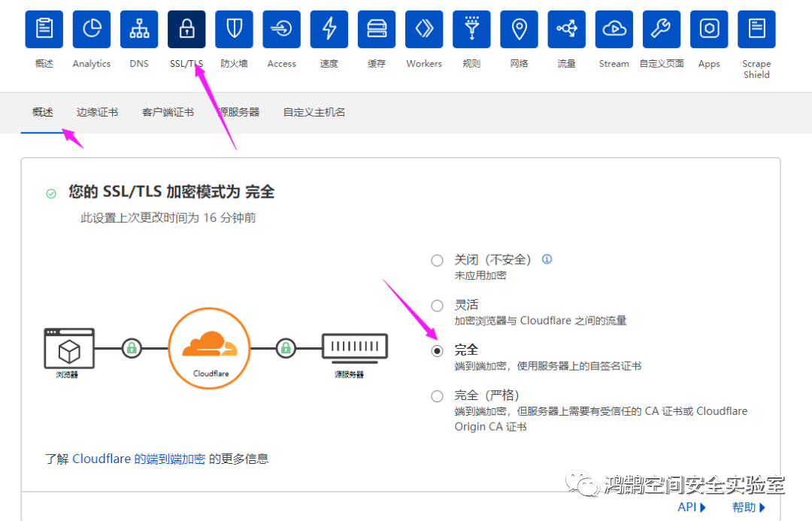The height and width of the screenshot is (521, 812).
Task: Open the Analytics pie chart icon
Action: (92, 29)
